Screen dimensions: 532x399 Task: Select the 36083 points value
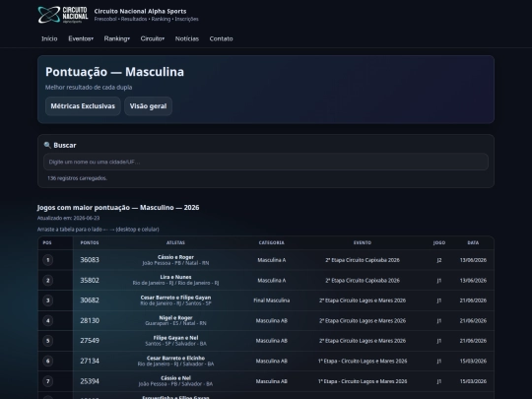[90, 260]
